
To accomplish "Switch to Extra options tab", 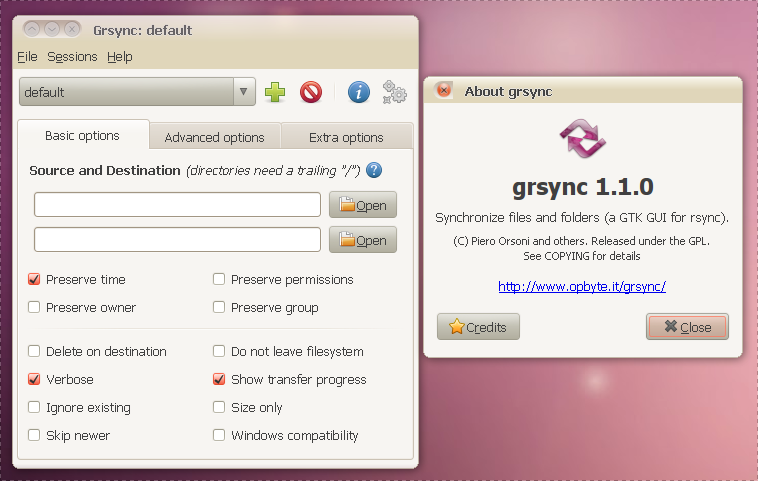I will tap(346, 137).
